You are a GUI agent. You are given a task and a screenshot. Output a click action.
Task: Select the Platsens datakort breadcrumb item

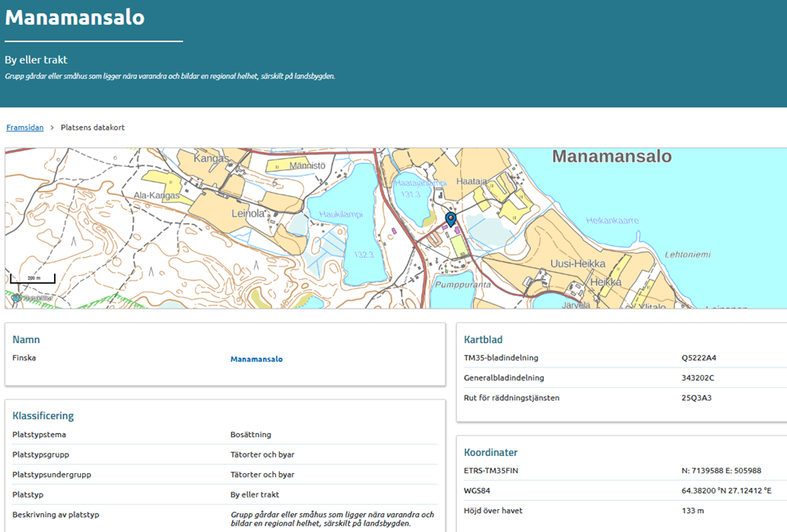tap(92, 128)
